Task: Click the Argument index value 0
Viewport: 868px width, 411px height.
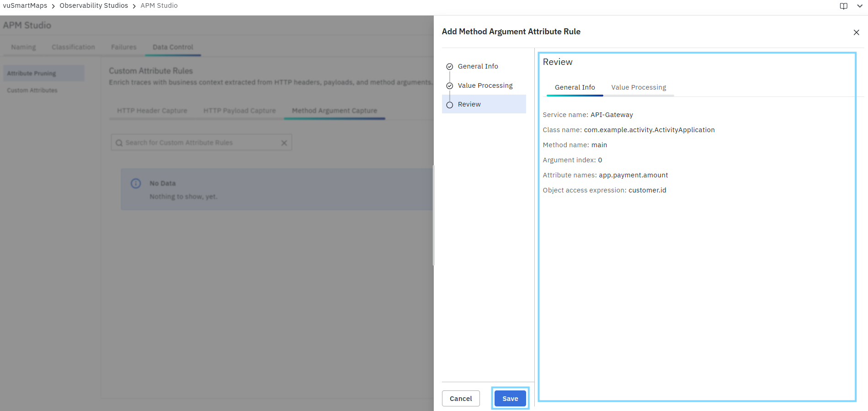Action: click(x=600, y=160)
